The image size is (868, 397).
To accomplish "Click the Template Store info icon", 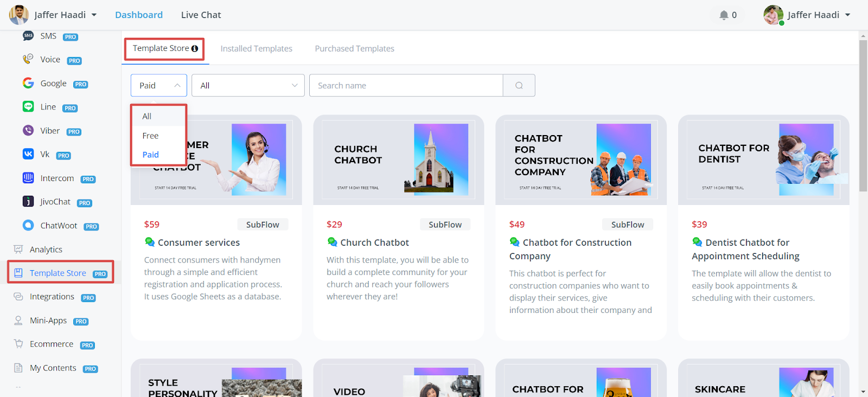I will point(195,49).
